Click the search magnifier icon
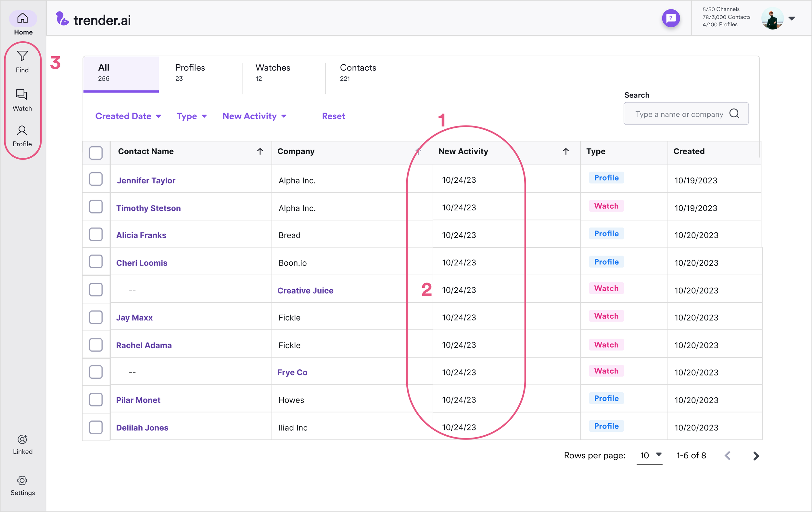This screenshot has width=812, height=512. (734, 114)
